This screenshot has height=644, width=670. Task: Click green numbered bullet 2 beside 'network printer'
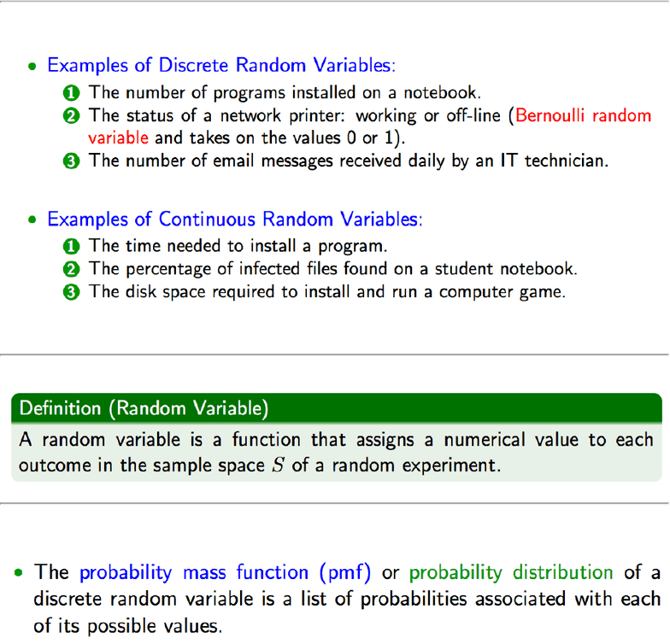point(72,116)
